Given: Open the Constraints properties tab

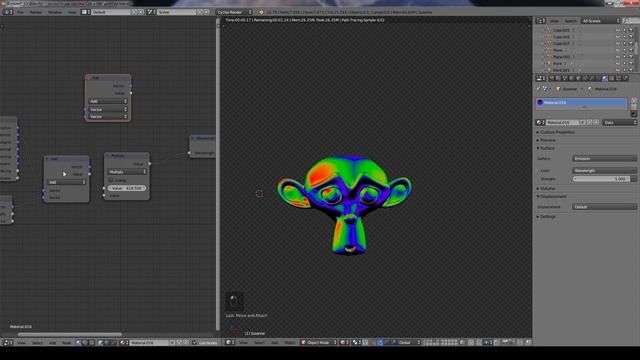Looking at the screenshot, I should click(x=585, y=78).
